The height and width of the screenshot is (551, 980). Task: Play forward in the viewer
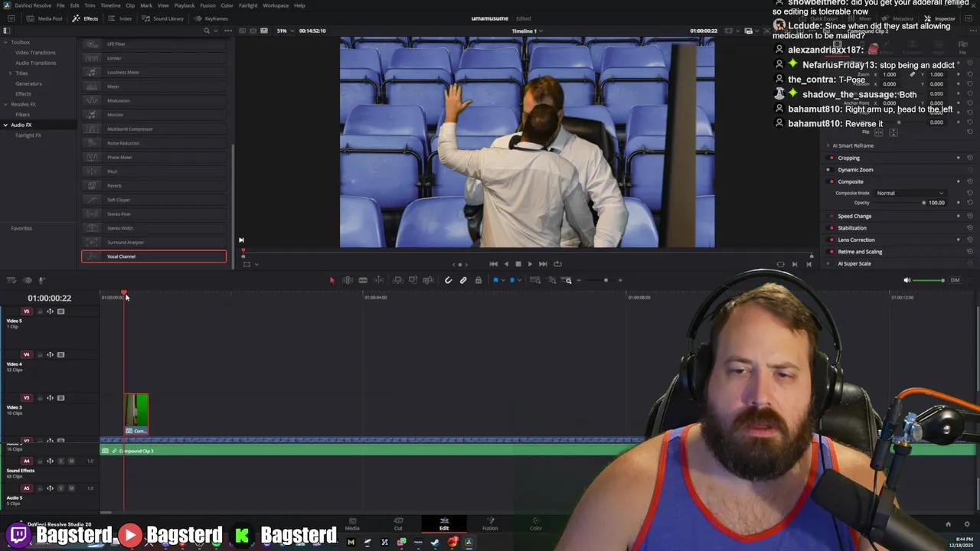(530, 264)
